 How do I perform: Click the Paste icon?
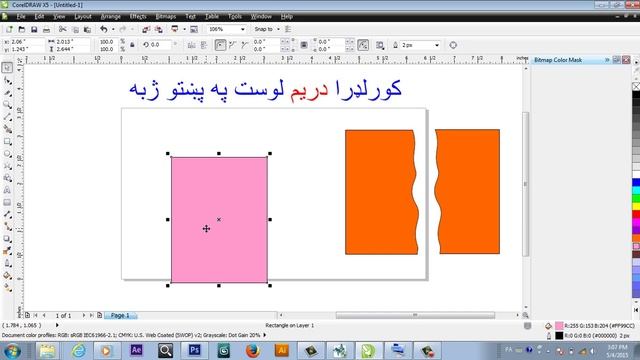coord(87,29)
